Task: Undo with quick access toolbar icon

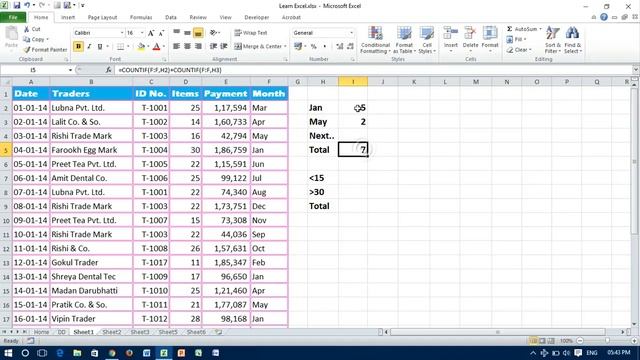Action: tap(27, 5)
